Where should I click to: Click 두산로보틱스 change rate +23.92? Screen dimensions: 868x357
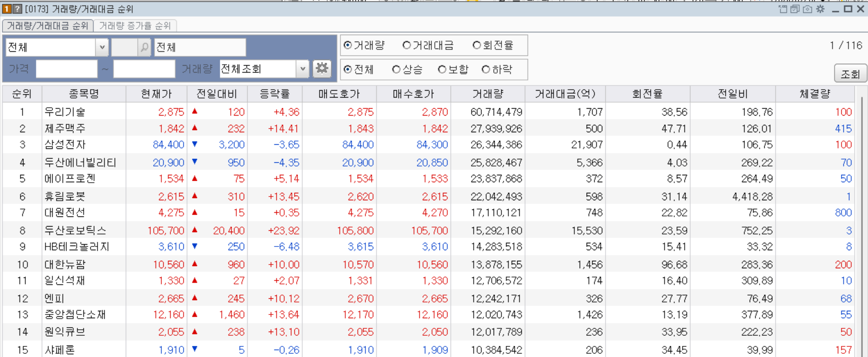284,230
